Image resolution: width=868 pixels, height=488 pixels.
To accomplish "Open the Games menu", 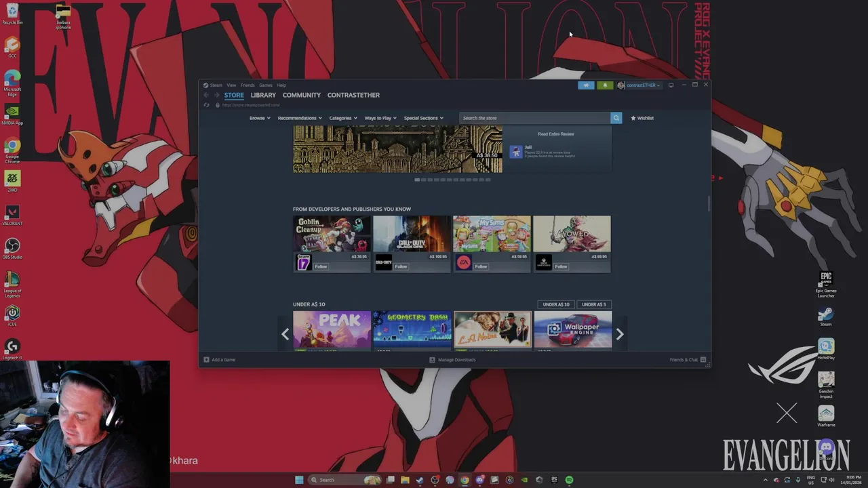I will pos(266,85).
